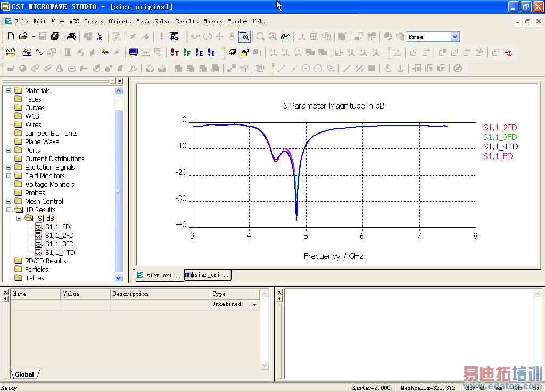The height and width of the screenshot is (392, 545).
Task: Expand the Materials folder in tree
Action: [9, 91]
